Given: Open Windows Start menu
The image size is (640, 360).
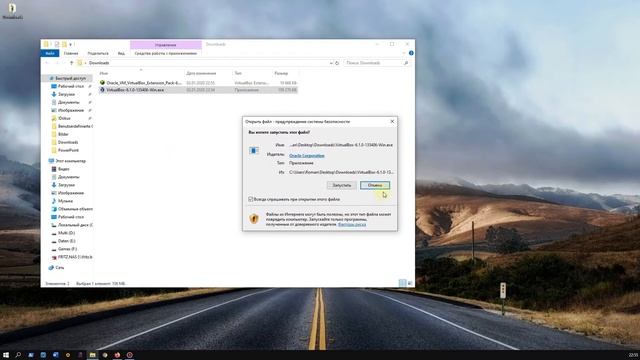Looking at the screenshot, I should (6, 355).
